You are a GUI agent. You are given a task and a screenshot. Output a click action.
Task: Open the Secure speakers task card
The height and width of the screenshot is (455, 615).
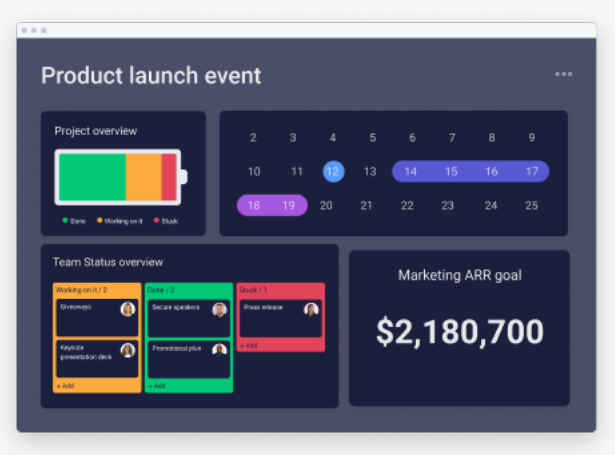189,318
